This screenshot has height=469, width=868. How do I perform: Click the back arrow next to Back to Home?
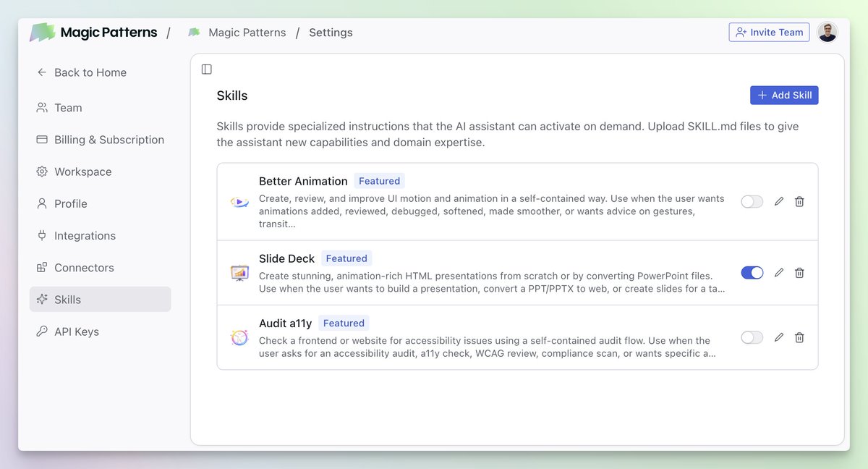pyautogui.click(x=41, y=72)
